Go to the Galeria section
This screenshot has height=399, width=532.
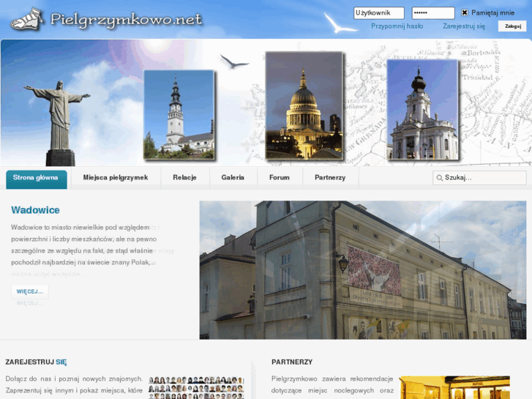coord(233,178)
